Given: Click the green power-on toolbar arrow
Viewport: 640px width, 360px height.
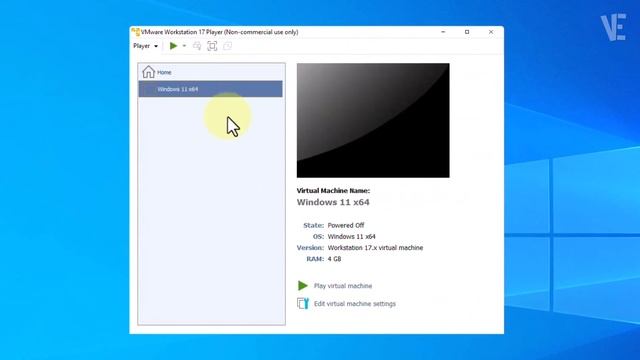Looking at the screenshot, I should pyautogui.click(x=173, y=46).
